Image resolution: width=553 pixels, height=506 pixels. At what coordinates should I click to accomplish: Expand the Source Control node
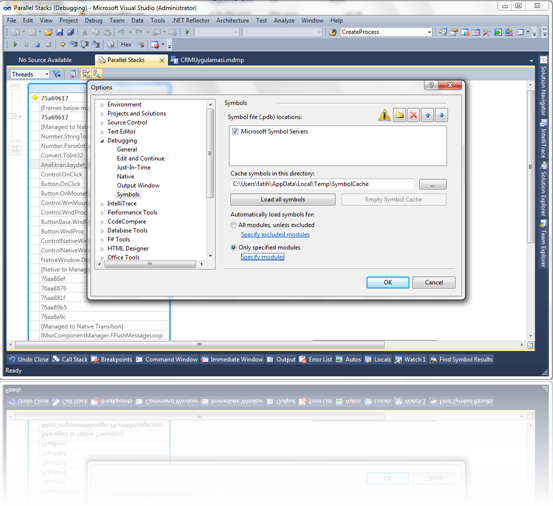102,123
